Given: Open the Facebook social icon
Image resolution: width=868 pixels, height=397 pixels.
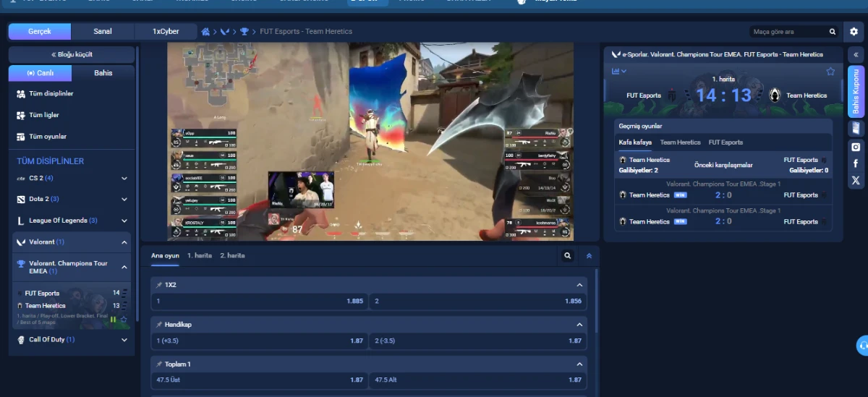Looking at the screenshot, I should (x=856, y=163).
